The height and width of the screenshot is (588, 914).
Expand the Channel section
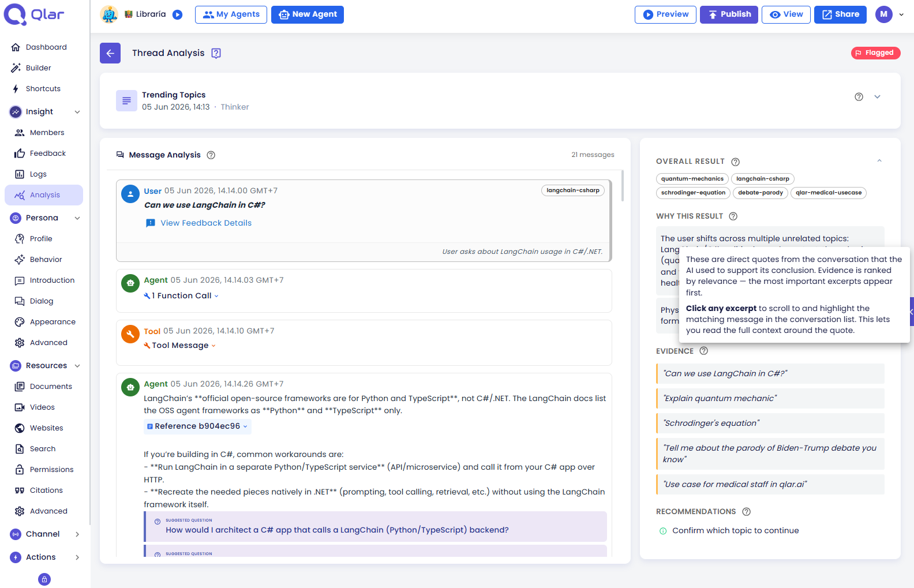[x=77, y=534]
